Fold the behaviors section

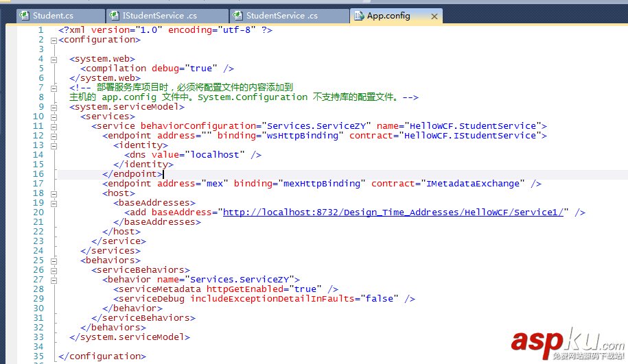coord(54,260)
